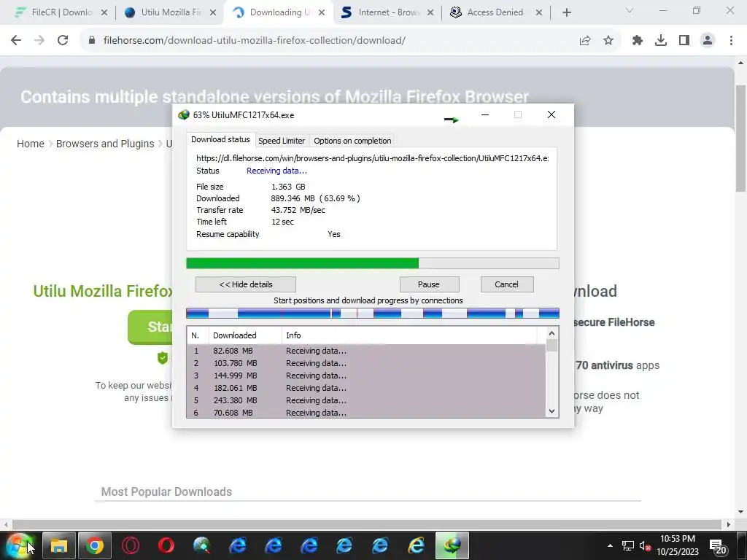Open Browsers and Plugins breadcrumb link
The width and height of the screenshot is (747, 560).
105,144
